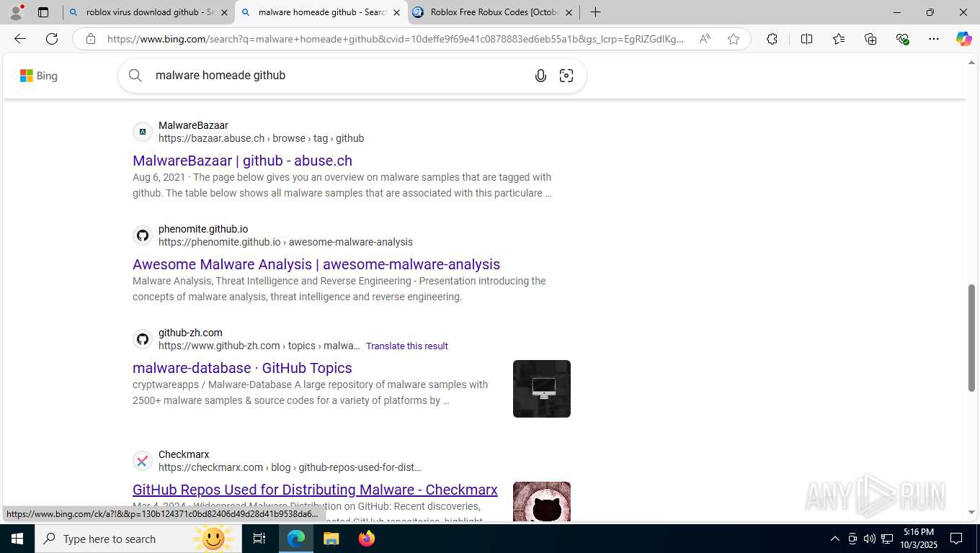Open MalwareBazaar | github - abuse.ch result
The height and width of the screenshot is (553, 980).
point(242,161)
